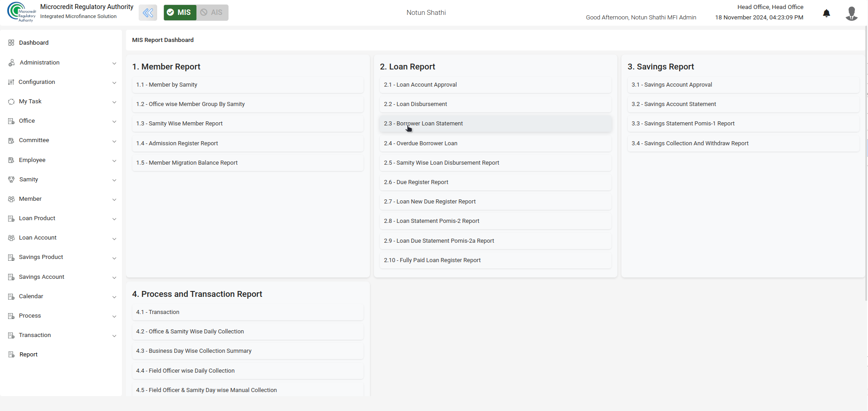
Task: Click the Transaction sidebar icon
Action: 11,335
